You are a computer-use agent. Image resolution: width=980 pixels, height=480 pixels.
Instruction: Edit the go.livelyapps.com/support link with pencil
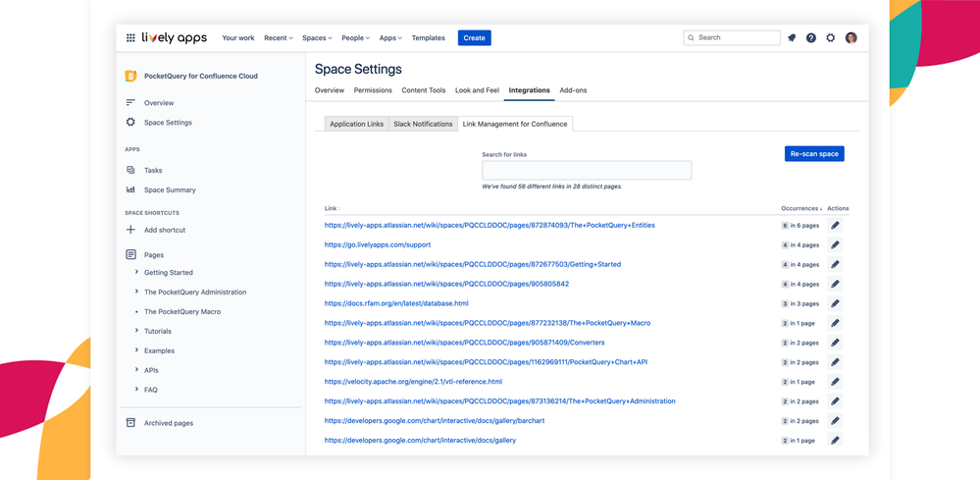click(835, 245)
